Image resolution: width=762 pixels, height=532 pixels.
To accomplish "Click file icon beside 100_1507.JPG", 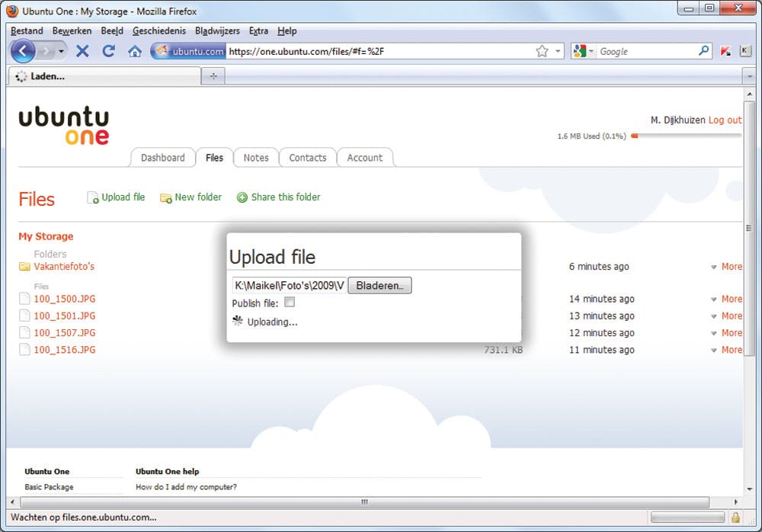I will pos(24,332).
